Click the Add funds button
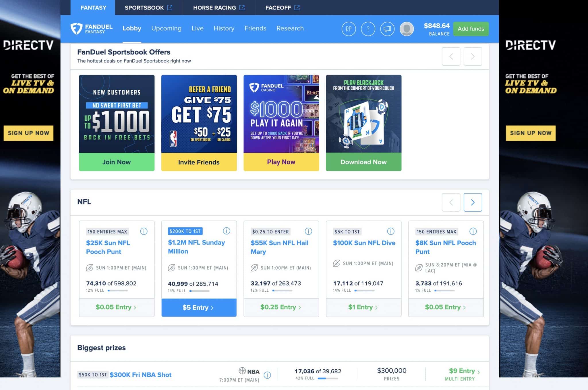The width and height of the screenshot is (588, 390). pyautogui.click(x=471, y=29)
